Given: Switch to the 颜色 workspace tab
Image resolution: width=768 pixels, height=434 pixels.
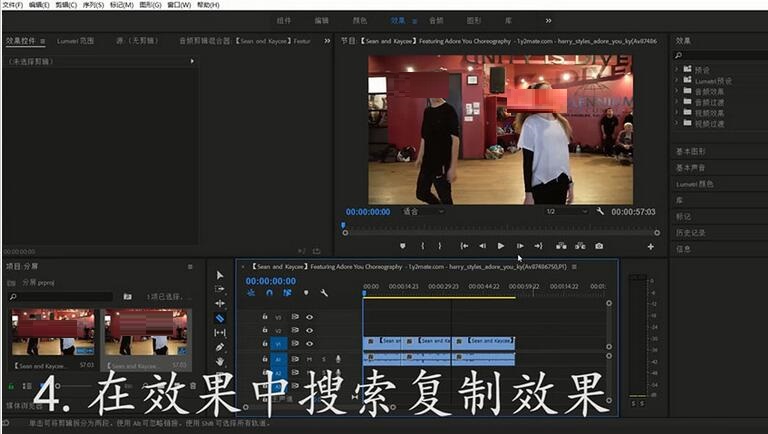Looking at the screenshot, I should (x=360, y=20).
